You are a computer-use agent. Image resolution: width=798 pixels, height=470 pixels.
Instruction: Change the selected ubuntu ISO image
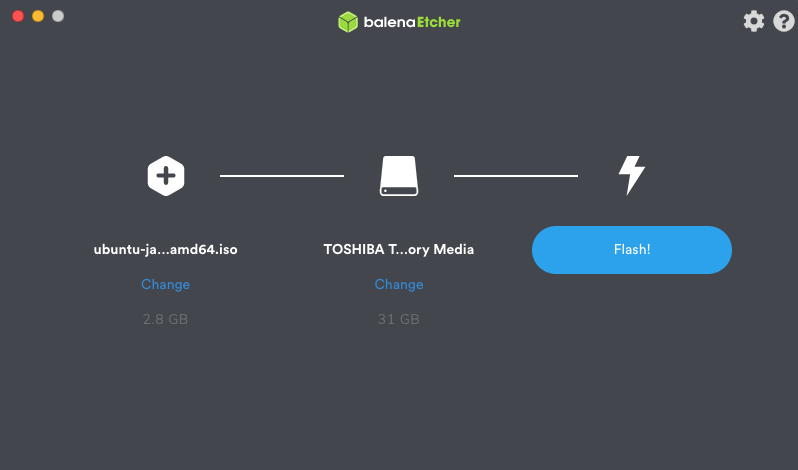click(x=165, y=284)
